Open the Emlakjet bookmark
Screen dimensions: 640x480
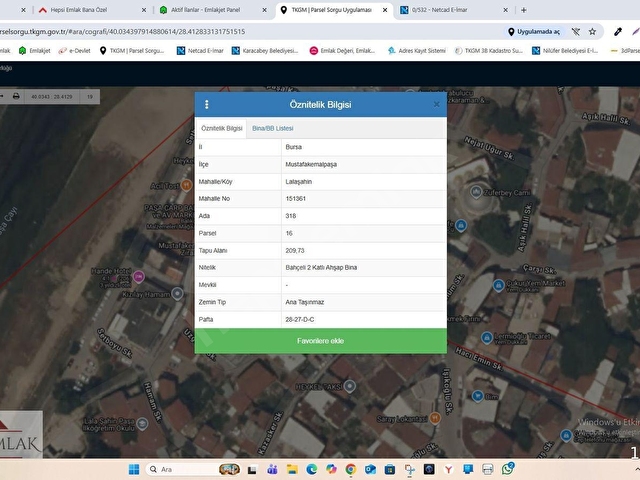(35, 51)
